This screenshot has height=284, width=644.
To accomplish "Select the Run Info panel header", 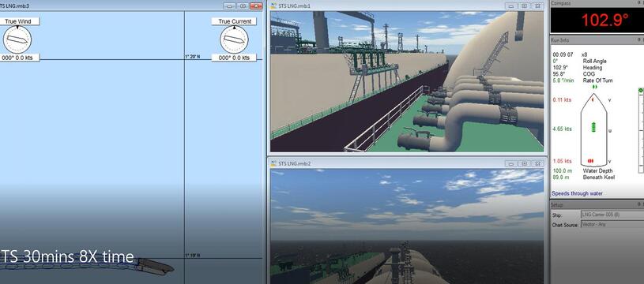I will [x=597, y=40].
